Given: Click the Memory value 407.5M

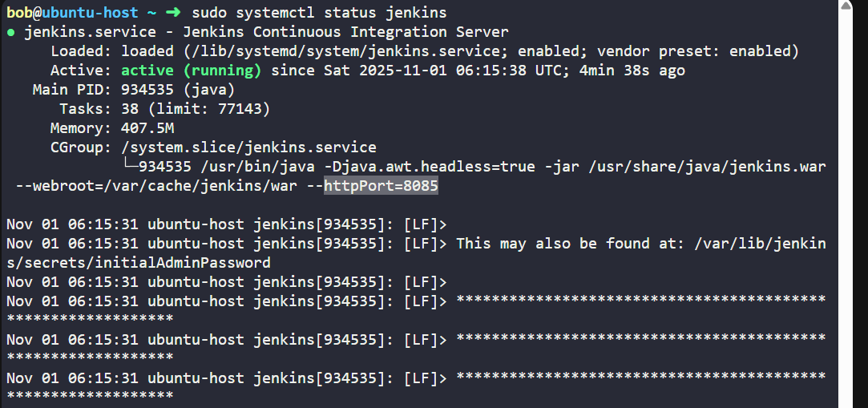Looking at the screenshot, I should tap(147, 128).
